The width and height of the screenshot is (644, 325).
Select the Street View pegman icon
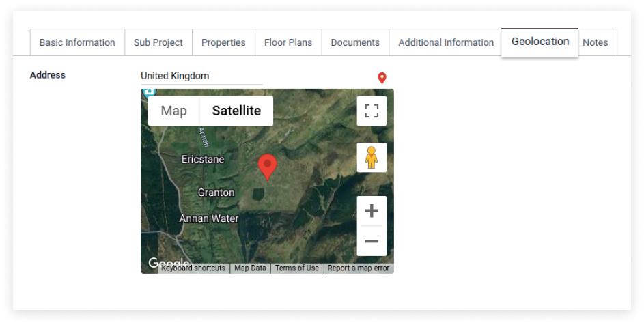(372, 158)
